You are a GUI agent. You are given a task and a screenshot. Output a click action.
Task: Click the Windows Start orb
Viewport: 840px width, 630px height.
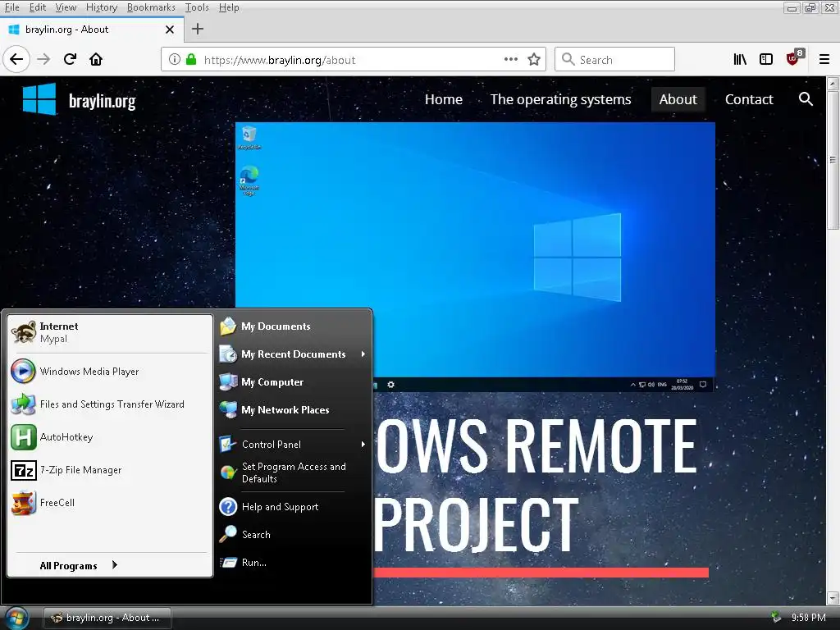click(16, 619)
